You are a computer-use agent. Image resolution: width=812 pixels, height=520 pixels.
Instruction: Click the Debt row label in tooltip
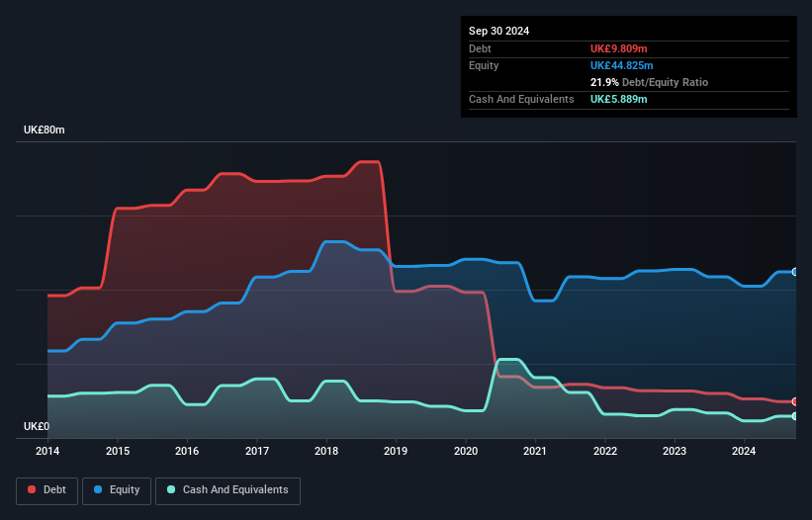(480, 48)
